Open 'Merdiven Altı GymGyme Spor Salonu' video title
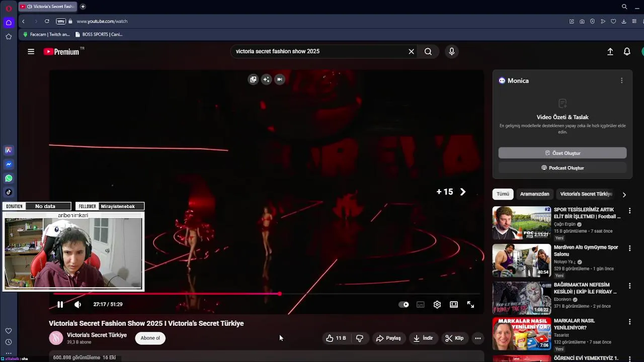Screen dimensions: 644x362 [586, 250]
